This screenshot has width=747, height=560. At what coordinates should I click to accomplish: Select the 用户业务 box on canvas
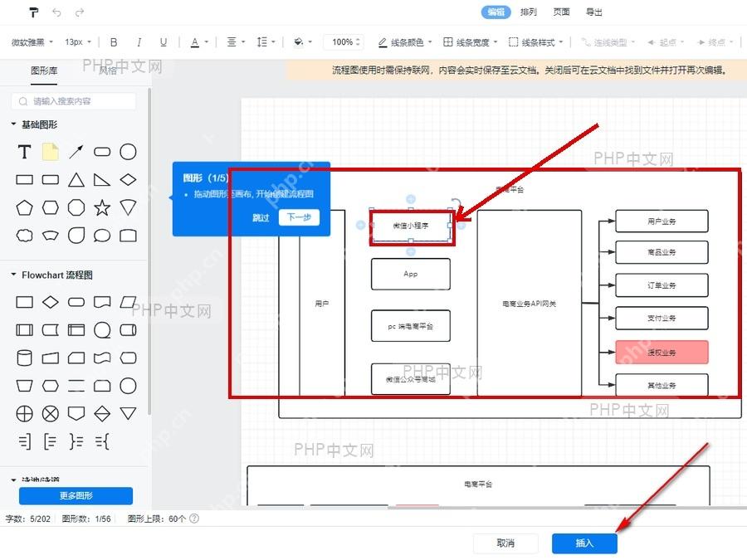662,222
